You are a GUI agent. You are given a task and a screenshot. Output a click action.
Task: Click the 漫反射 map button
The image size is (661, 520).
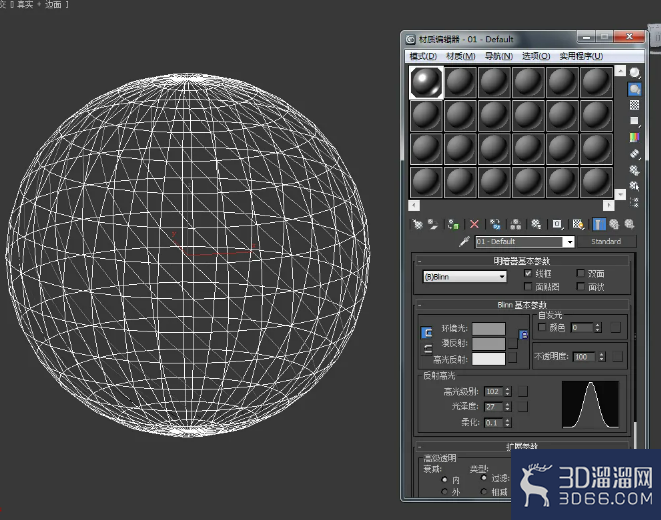pyautogui.click(x=513, y=343)
